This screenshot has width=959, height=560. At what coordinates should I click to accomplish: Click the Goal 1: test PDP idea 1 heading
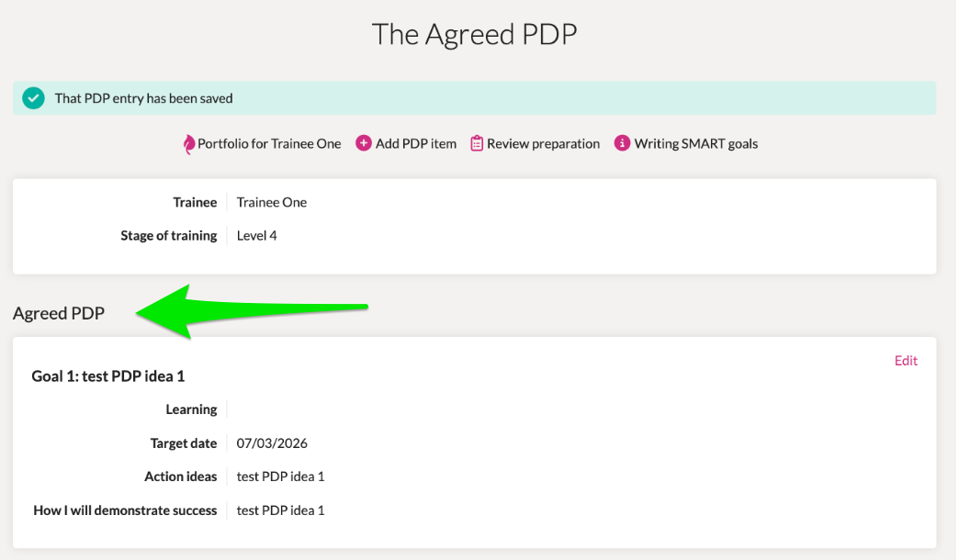pyautogui.click(x=108, y=376)
